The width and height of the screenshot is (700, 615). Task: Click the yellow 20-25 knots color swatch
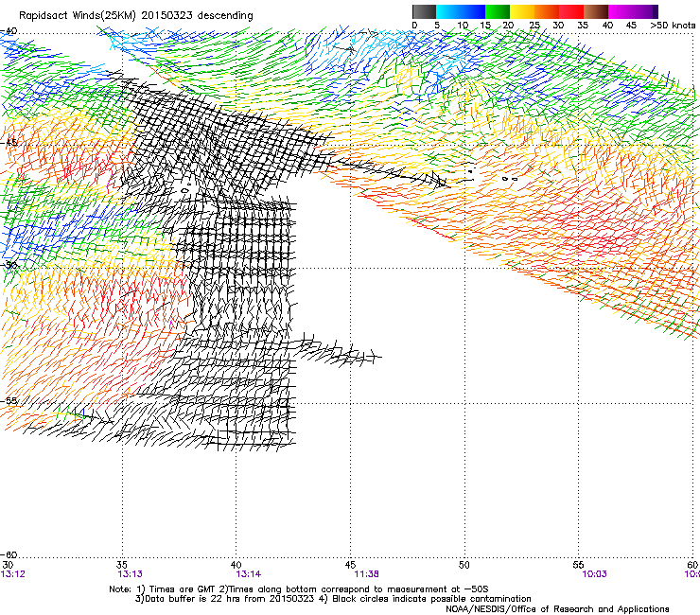tap(522, 11)
